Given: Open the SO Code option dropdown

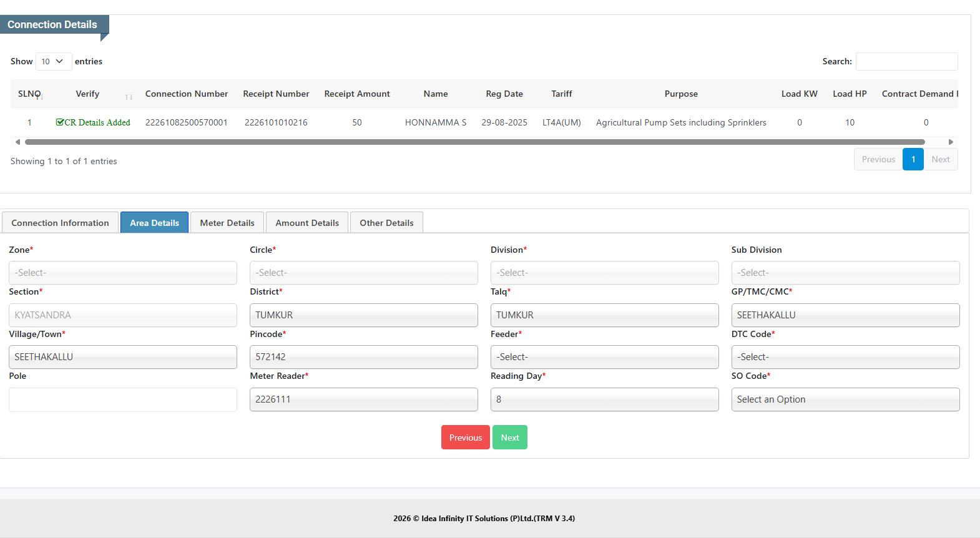Looking at the screenshot, I should click(x=845, y=399).
